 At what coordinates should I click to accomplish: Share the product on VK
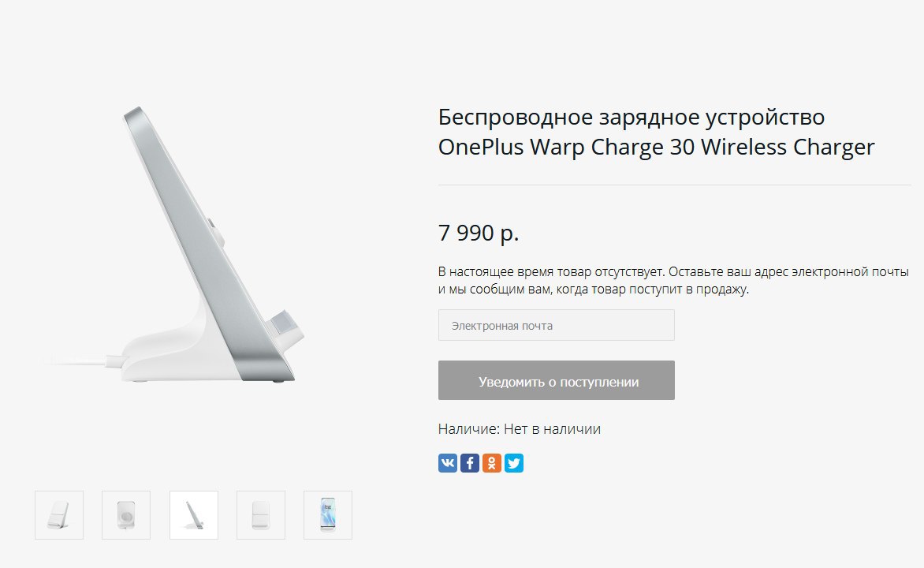(x=448, y=463)
